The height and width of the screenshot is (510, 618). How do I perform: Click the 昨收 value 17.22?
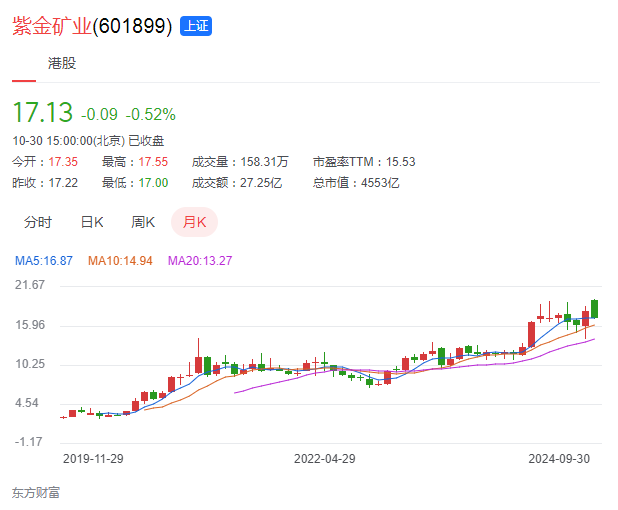tap(63, 183)
